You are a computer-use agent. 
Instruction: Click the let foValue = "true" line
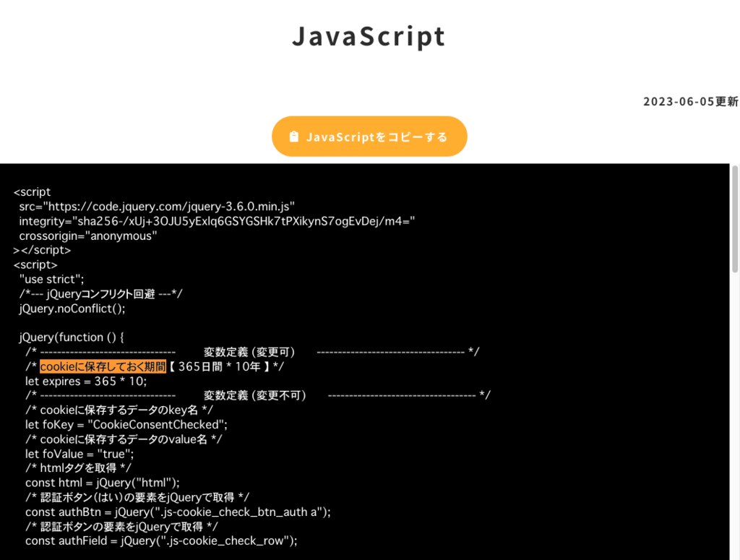79,454
